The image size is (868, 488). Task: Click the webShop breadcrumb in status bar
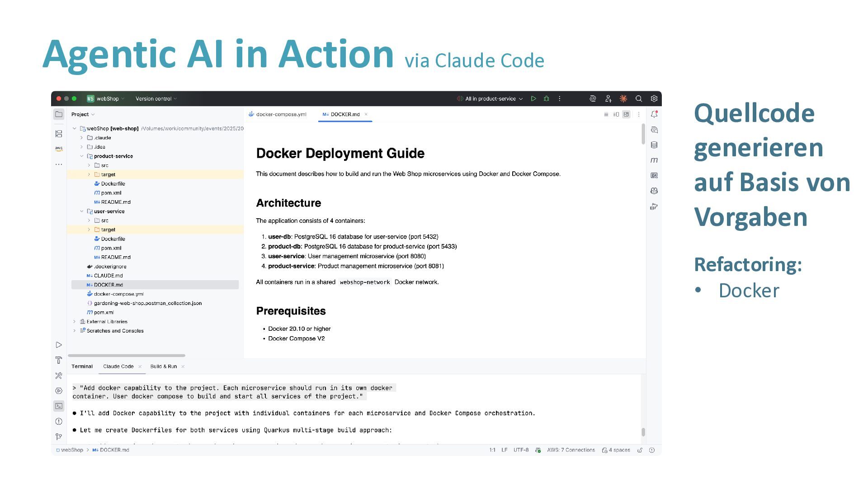click(x=72, y=450)
